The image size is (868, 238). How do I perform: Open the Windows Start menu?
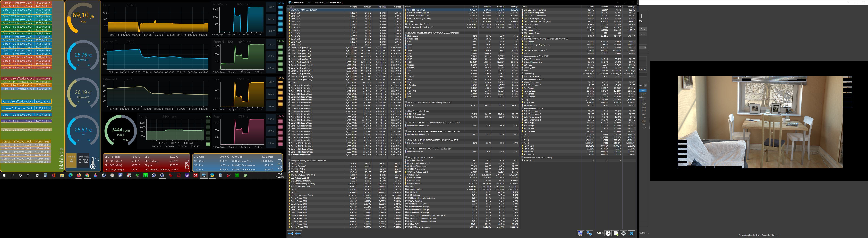(4, 176)
